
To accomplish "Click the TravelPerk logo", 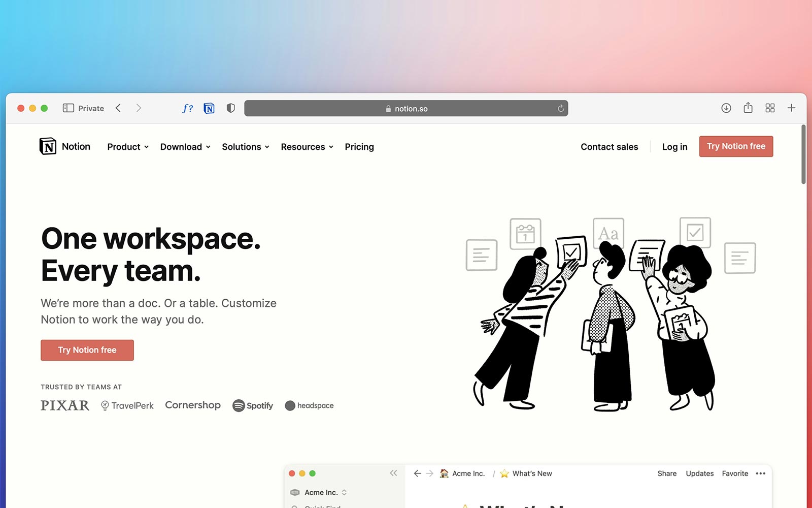I will pos(127,405).
